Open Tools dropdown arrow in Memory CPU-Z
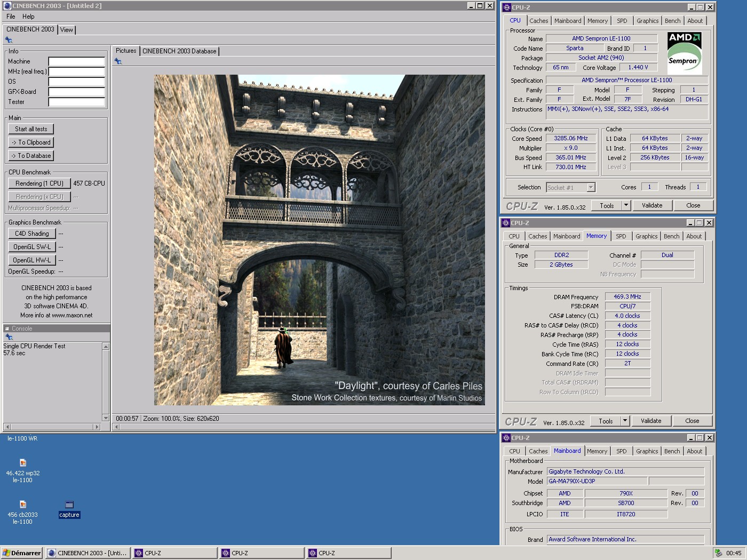 (625, 421)
